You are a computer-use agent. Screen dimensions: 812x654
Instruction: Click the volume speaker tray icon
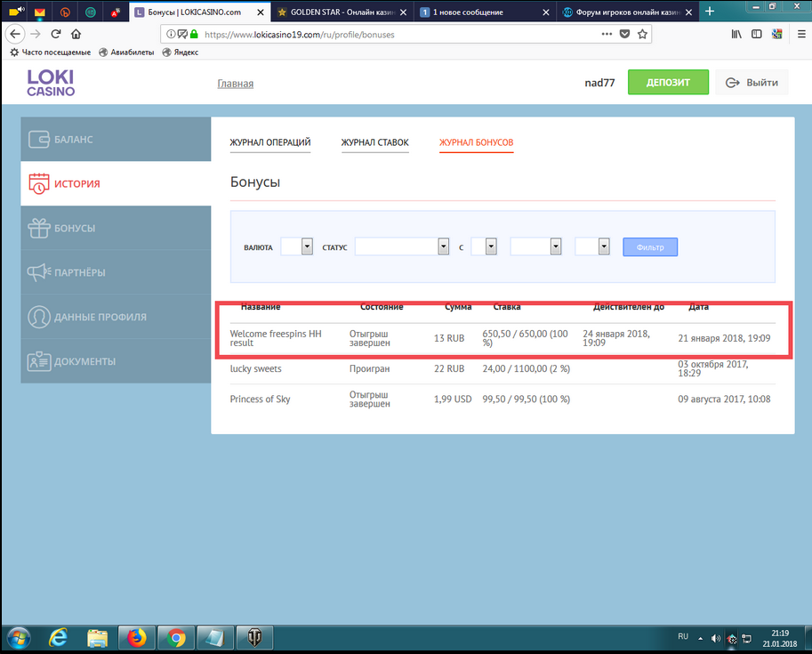click(x=716, y=639)
